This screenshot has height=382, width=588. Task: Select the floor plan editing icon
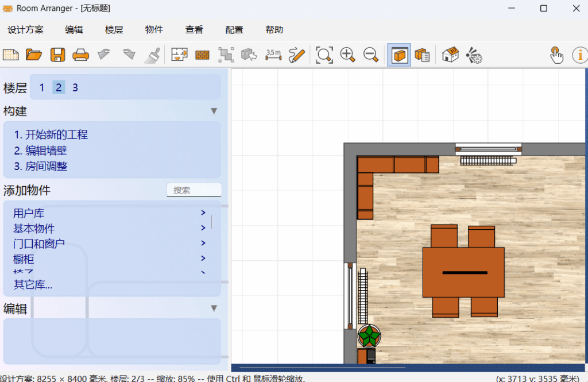click(180, 55)
